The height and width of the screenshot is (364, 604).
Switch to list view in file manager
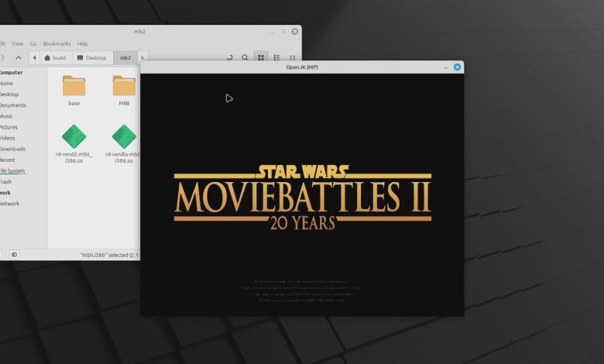pyautogui.click(x=276, y=57)
